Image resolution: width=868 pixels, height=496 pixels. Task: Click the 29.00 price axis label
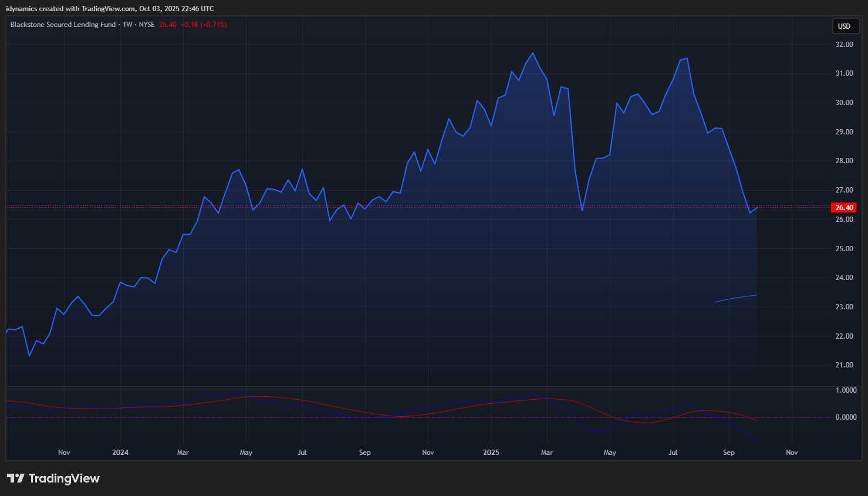844,132
